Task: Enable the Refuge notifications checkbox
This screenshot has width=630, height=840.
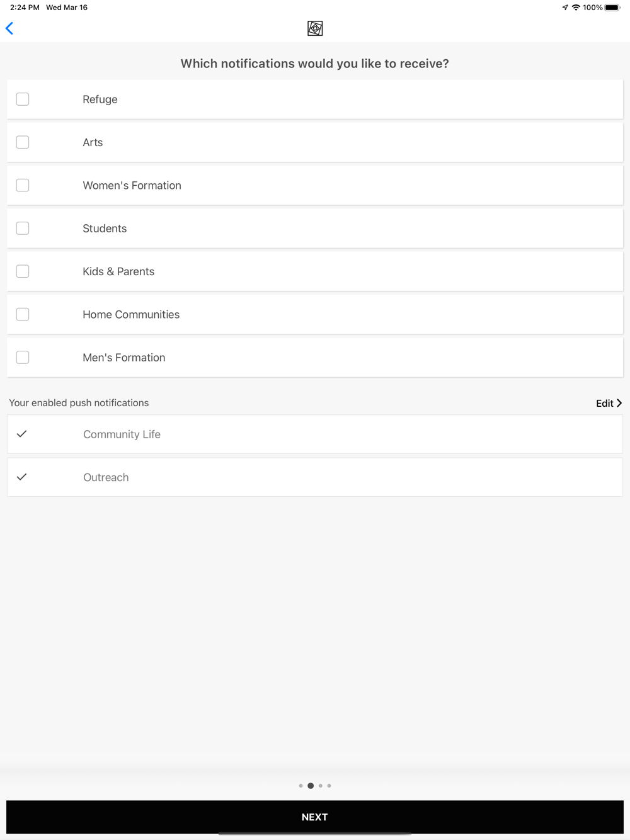Action: (23, 99)
